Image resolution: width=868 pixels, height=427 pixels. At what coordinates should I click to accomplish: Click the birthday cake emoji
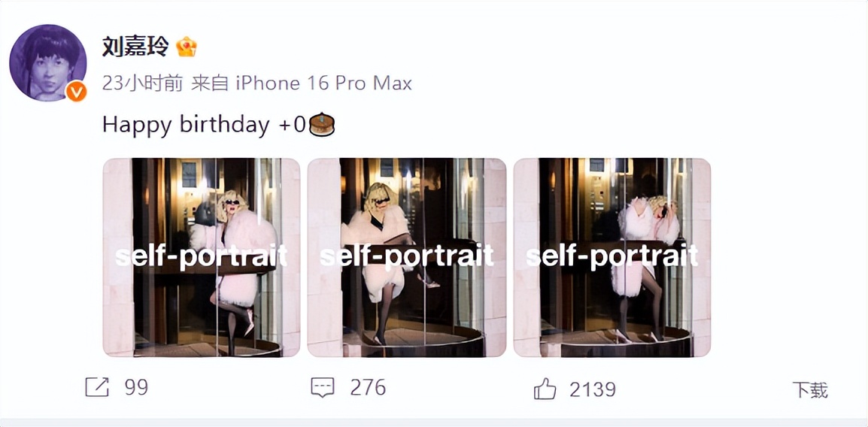tap(321, 125)
